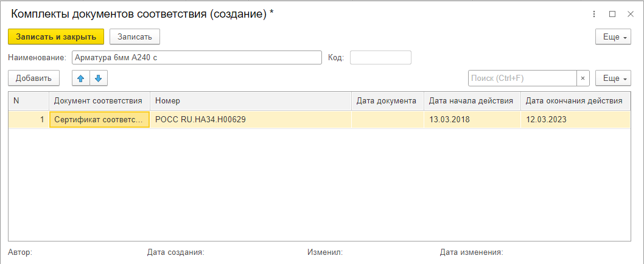Clear the search field with X icon
Viewport: 644px width, 264px height.
pos(583,78)
